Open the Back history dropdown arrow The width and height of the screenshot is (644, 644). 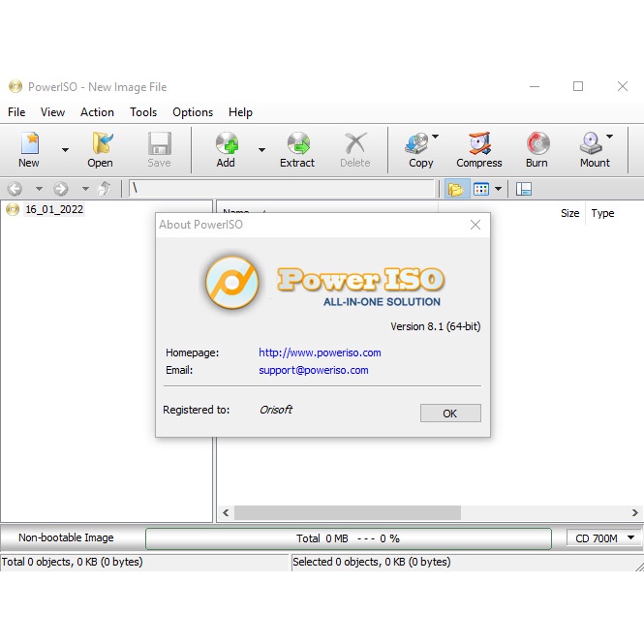coord(39,189)
